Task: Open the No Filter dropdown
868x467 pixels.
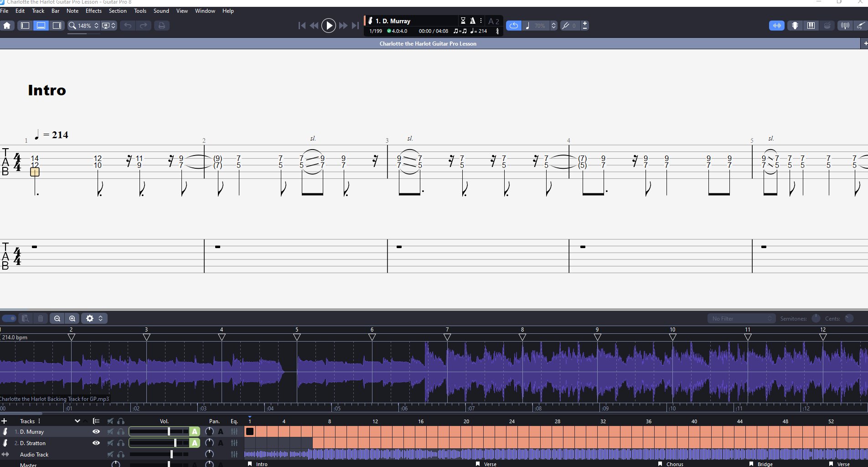Action: pos(741,318)
